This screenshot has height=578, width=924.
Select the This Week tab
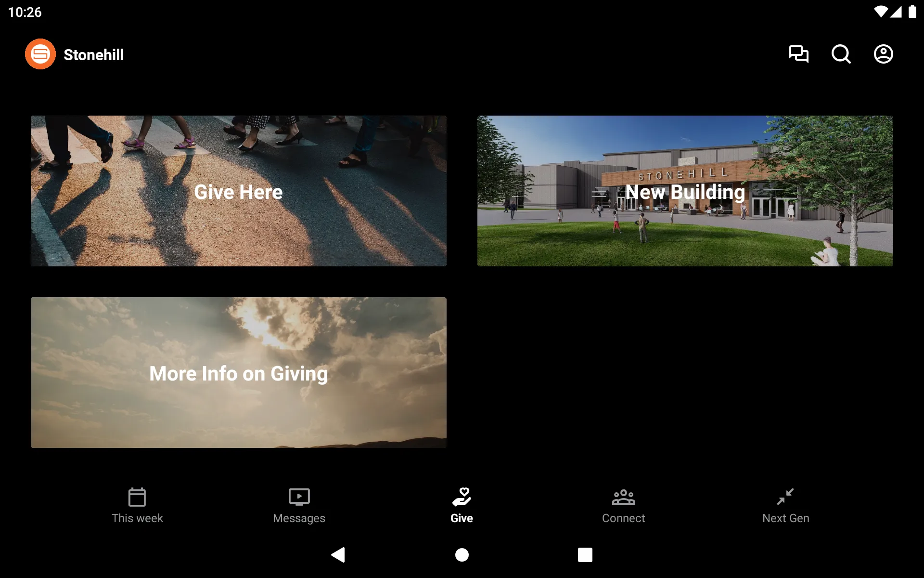138,505
